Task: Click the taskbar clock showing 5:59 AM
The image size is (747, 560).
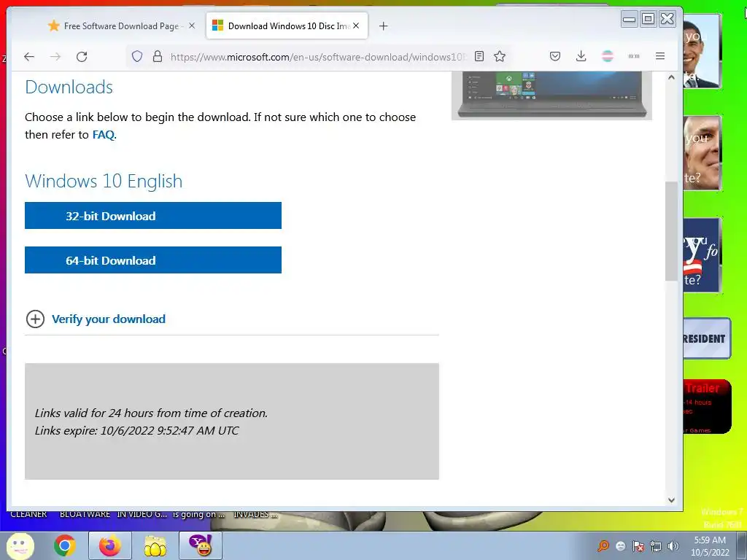Action: point(710,545)
